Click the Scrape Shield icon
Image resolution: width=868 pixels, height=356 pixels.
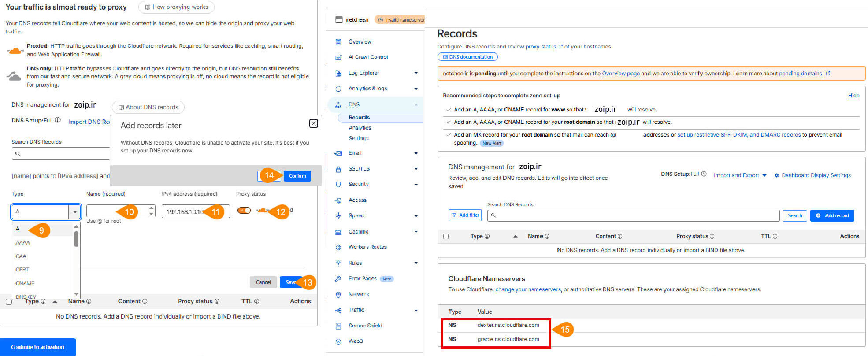point(338,326)
